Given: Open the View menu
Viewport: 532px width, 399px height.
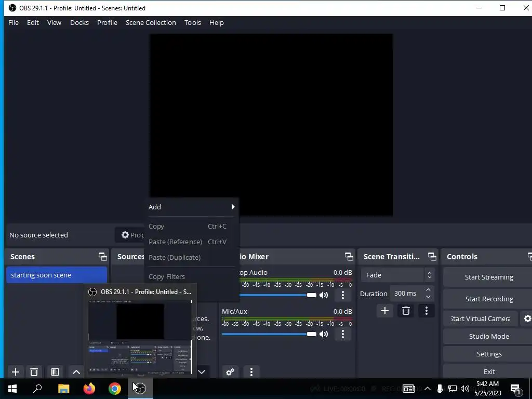Looking at the screenshot, I should point(54,22).
